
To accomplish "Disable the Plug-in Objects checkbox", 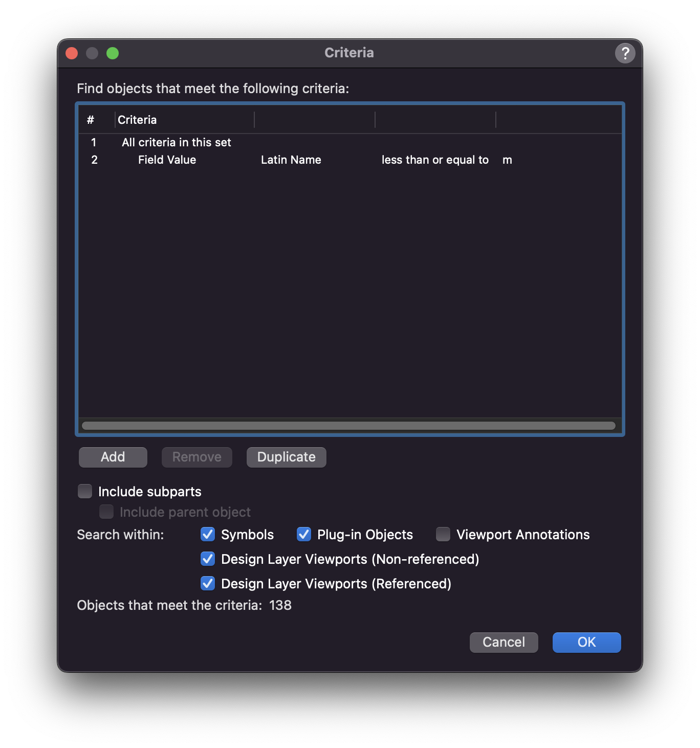I will coord(304,534).
